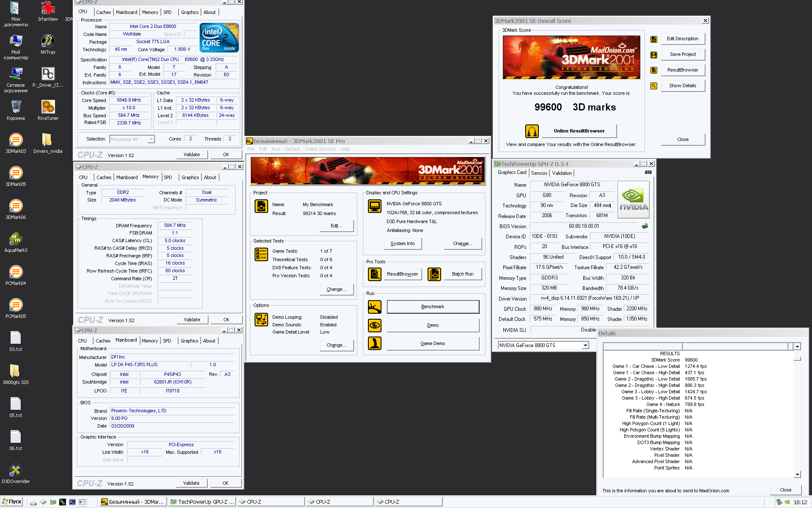Click the Options icon in 3DMark2001
Screen dimensions: 812x508
(x=261, y=320)
